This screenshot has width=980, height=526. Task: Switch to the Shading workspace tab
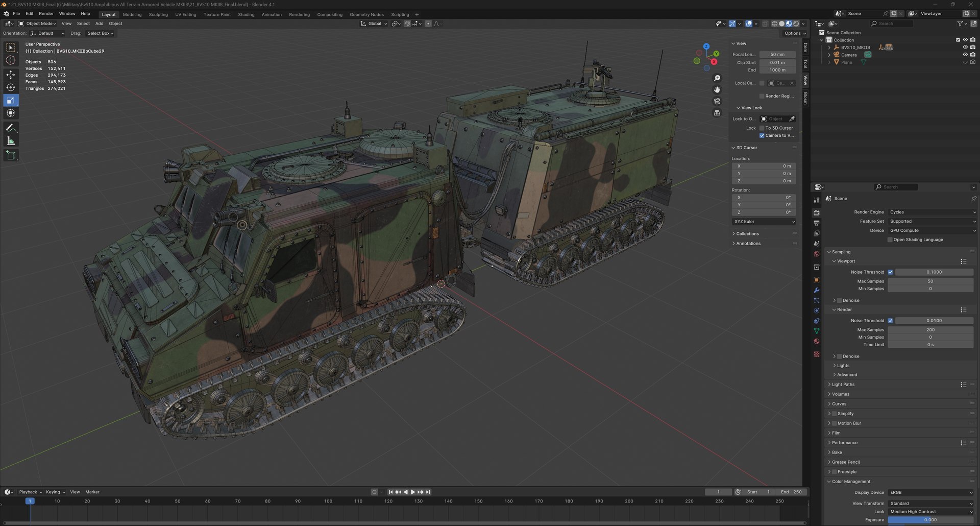pyautogui.click(x=246, y=14)
